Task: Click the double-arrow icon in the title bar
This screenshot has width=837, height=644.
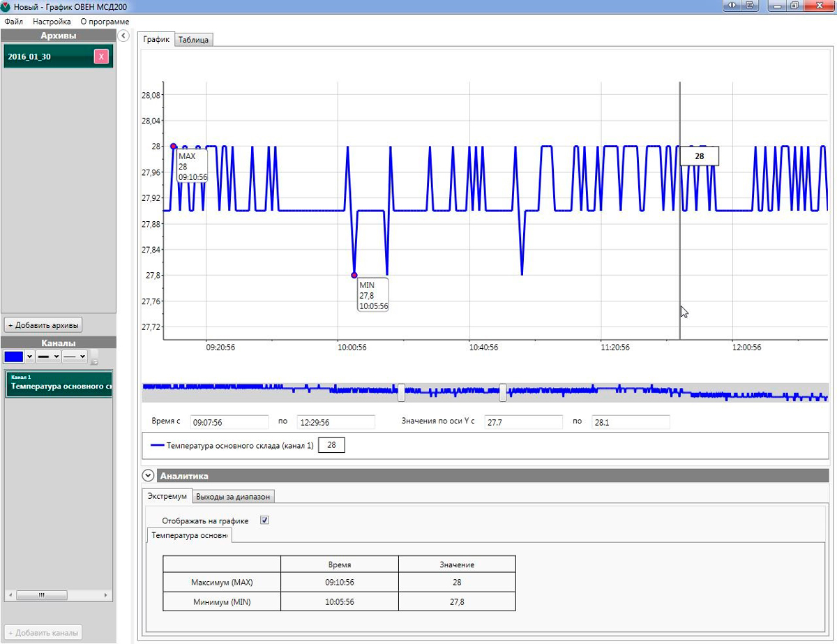Action: pos(732,6)
